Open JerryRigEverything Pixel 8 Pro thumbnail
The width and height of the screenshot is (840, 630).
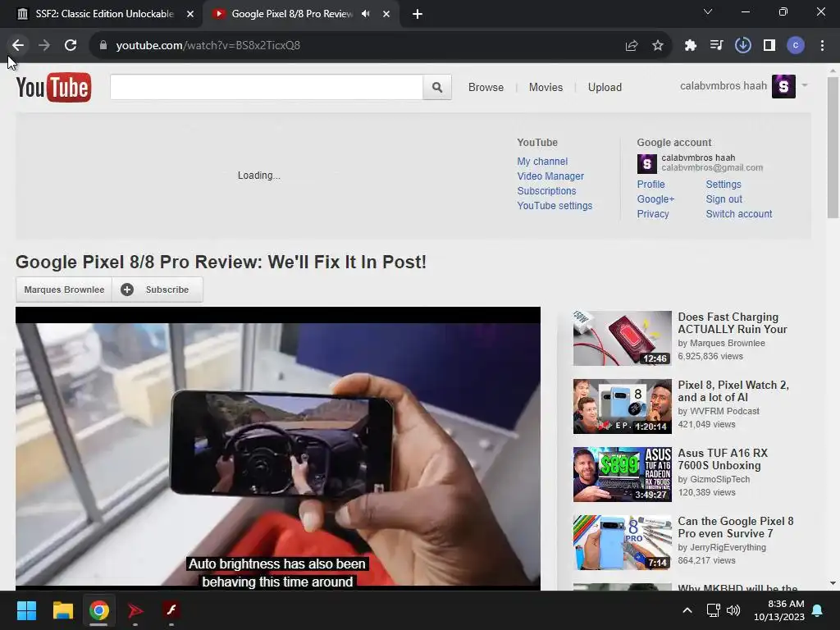point(622,542)
